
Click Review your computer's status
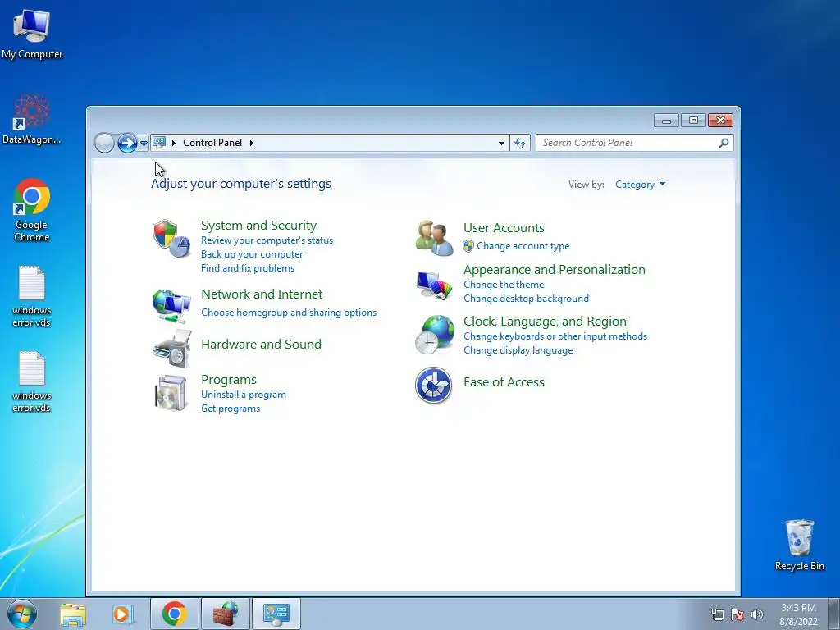click(x=267, y=240)
